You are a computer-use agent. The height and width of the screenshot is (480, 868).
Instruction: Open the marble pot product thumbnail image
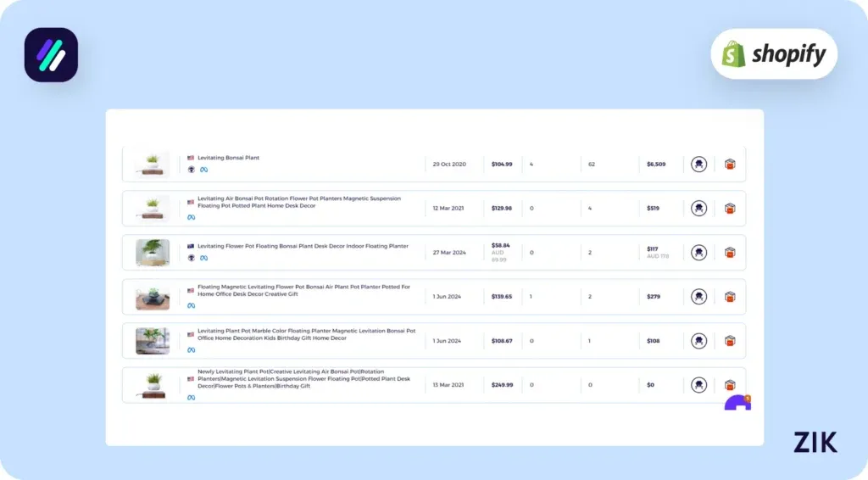coord(153,341)
